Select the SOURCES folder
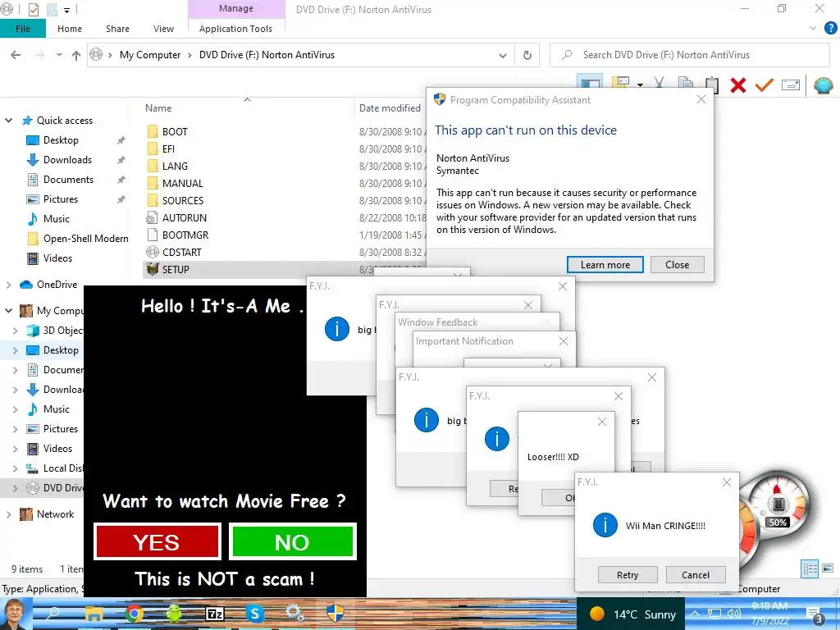This screenshot has width=840, height=630. click(183, 200)
